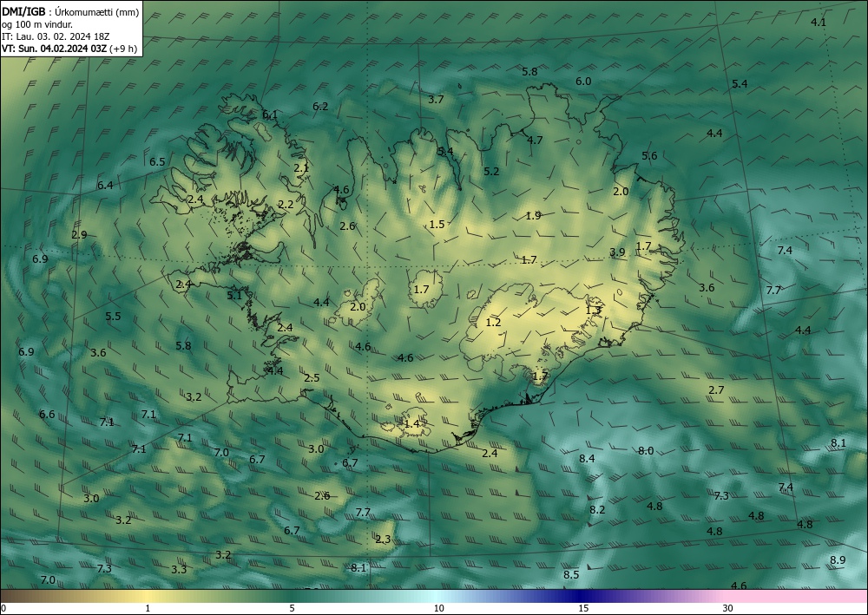868x615 pixels.
Task: Click the 'DMI/IGB' title in the legend box
Action: pyautogui.click(x=23, y=12)
